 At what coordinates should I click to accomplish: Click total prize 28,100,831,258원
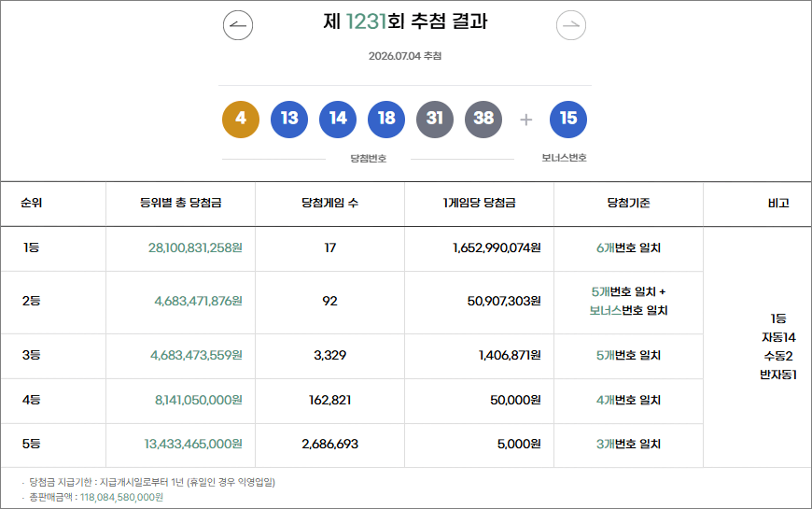click(195, 247)
